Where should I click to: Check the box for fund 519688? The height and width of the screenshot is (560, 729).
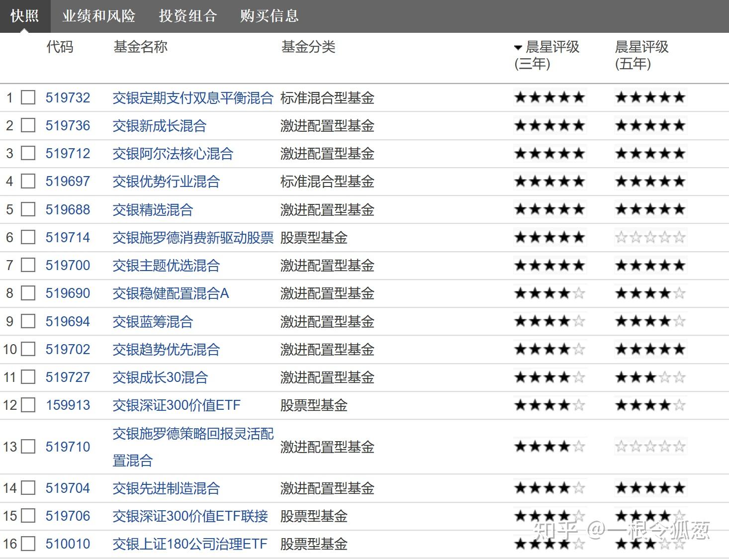[28, 209]
